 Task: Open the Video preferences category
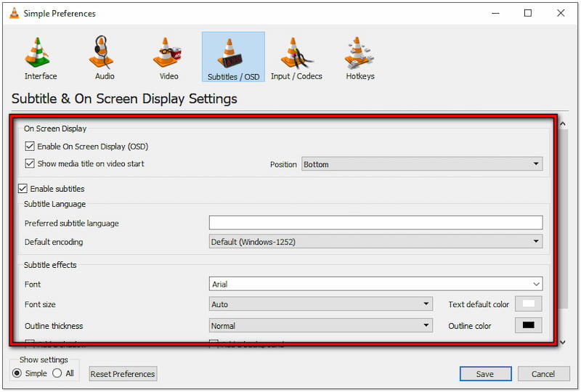[x=168, y=57]
